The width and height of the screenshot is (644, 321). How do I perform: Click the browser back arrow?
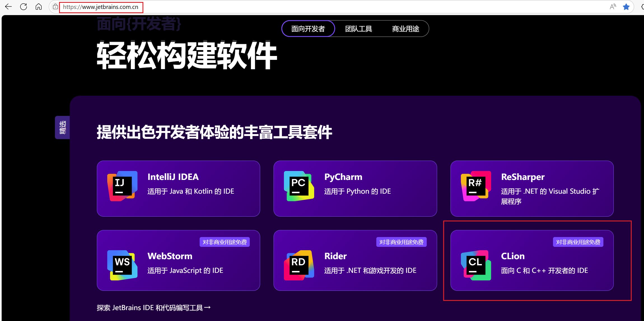pyautogui.click(x=8, y=7)
